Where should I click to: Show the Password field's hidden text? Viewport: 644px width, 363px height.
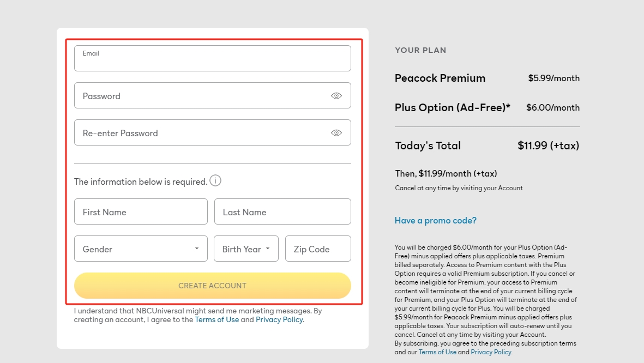coord(336,96)
